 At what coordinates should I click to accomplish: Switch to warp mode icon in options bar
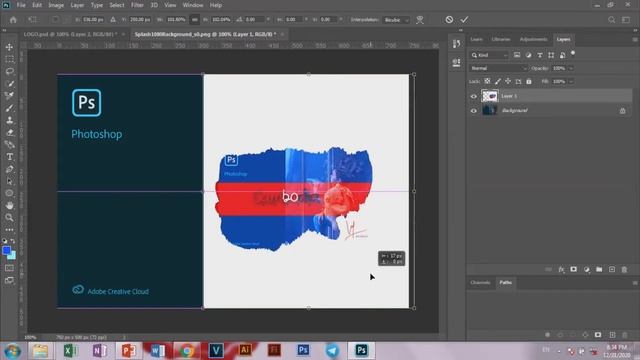tap(420, 20)
